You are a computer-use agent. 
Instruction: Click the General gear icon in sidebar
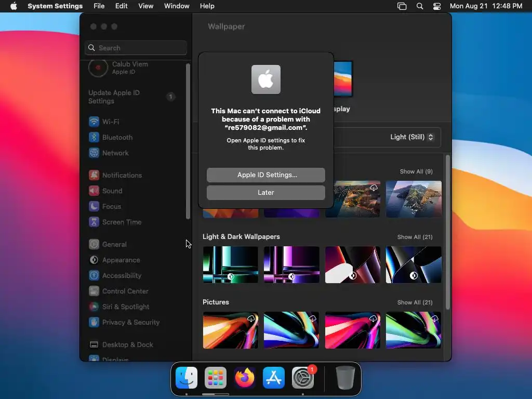point(94,244)
